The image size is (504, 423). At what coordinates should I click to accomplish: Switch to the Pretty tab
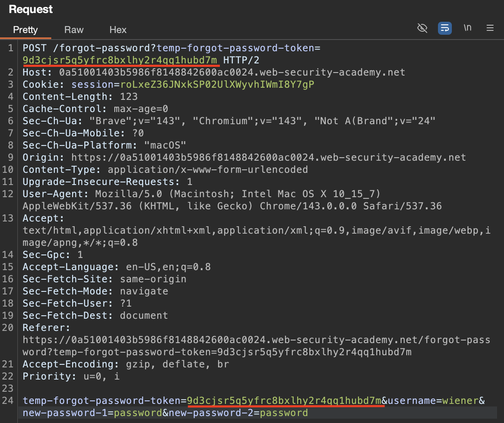25,30
